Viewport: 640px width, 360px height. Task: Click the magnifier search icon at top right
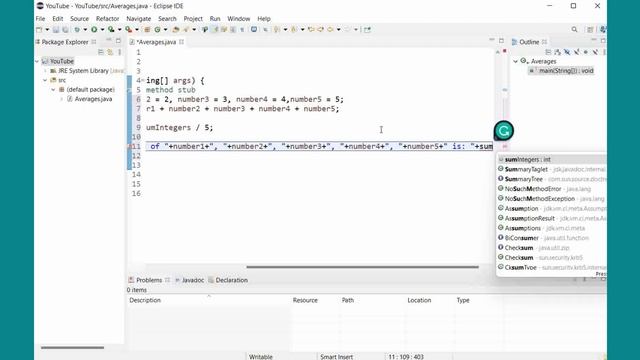[x=574, y=29]
